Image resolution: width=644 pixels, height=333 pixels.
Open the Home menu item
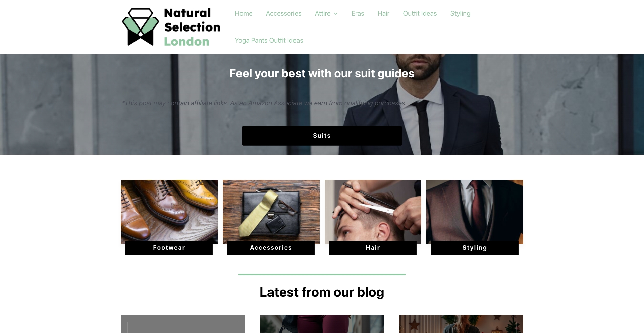(244, 13)
